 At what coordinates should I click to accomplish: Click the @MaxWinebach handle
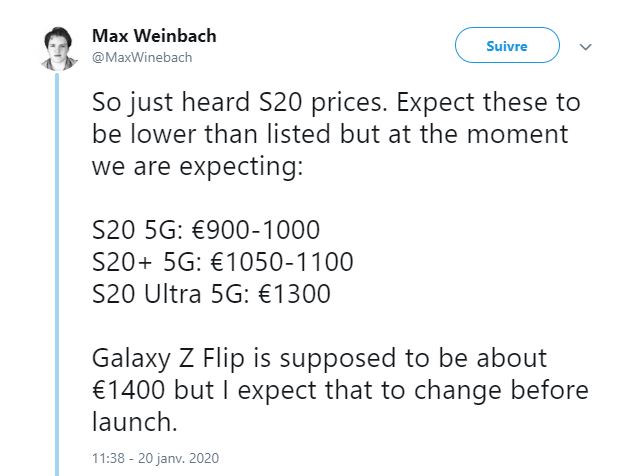tap(142, 57)
